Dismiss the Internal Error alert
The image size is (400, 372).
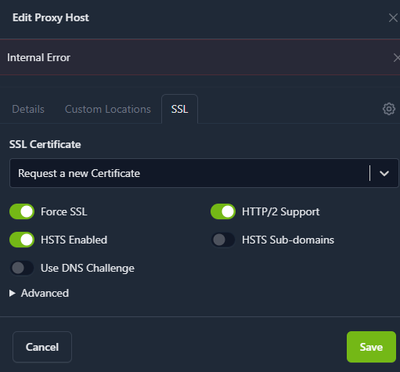396,58
